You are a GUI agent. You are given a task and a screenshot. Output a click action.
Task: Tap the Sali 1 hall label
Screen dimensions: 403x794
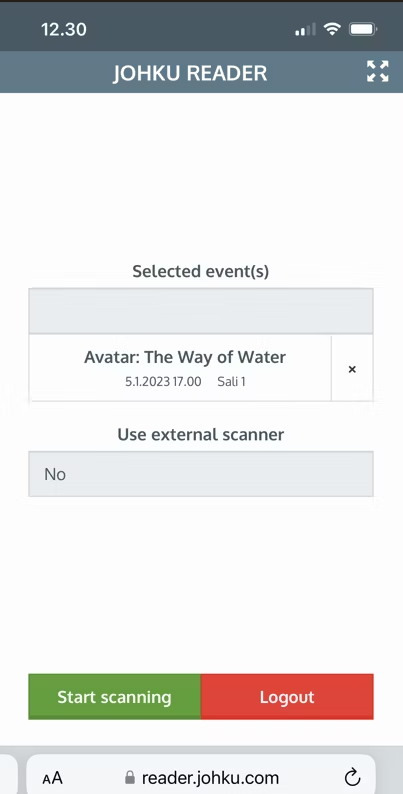click(231, 382)
